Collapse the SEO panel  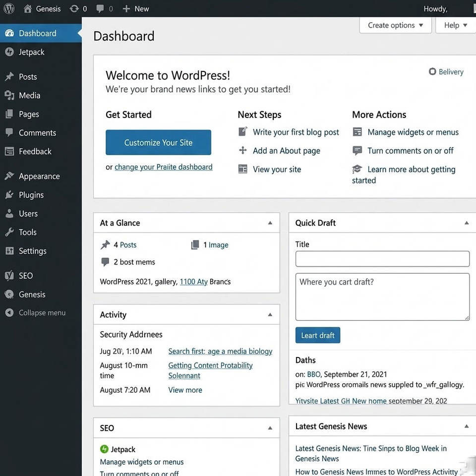(x=270, y=428)
